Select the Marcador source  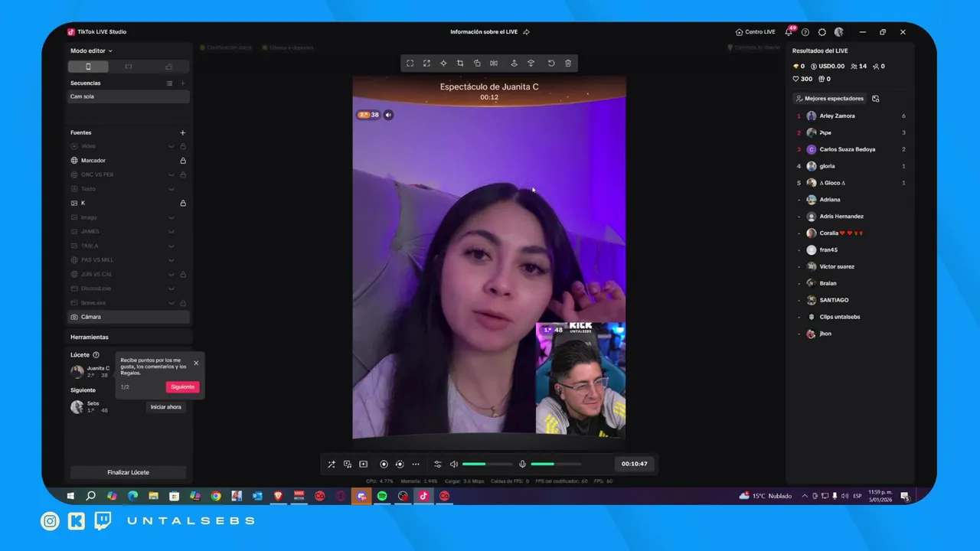point(129,161)
